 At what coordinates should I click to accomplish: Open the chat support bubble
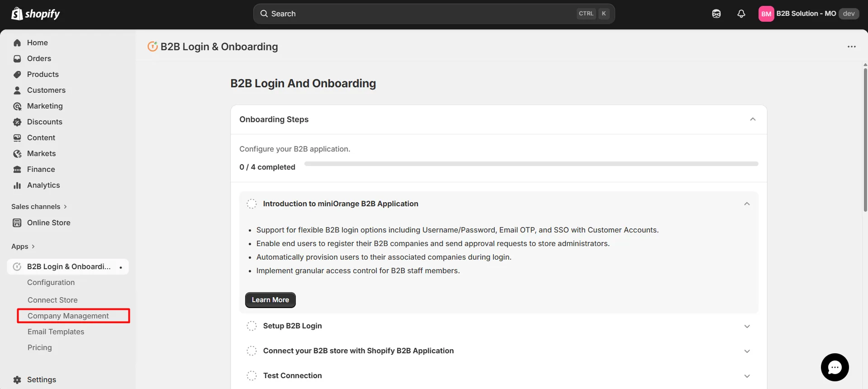(x=835, y=367)
